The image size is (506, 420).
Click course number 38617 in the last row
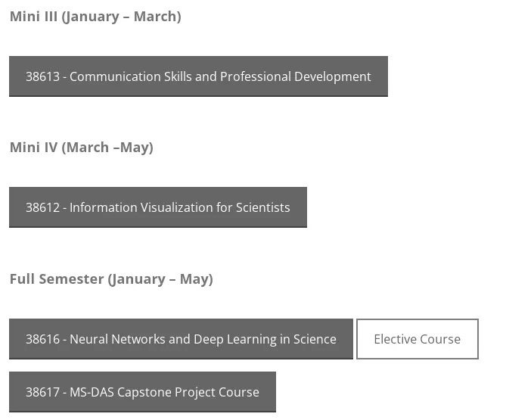[42, 392]
